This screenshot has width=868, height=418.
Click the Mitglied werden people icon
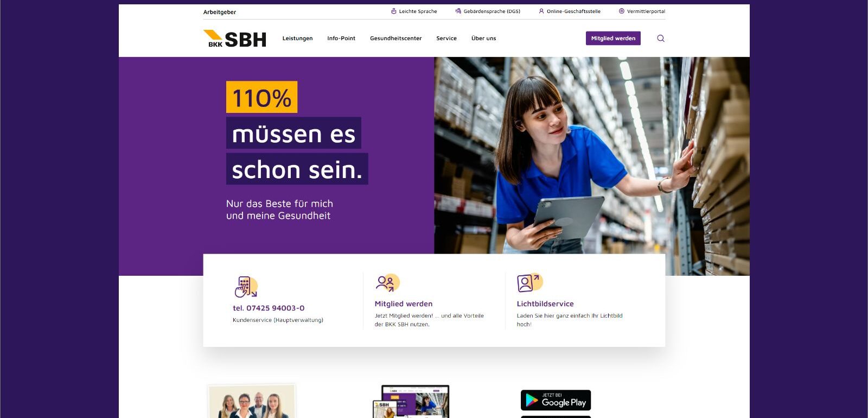click(x=387, y=283)
